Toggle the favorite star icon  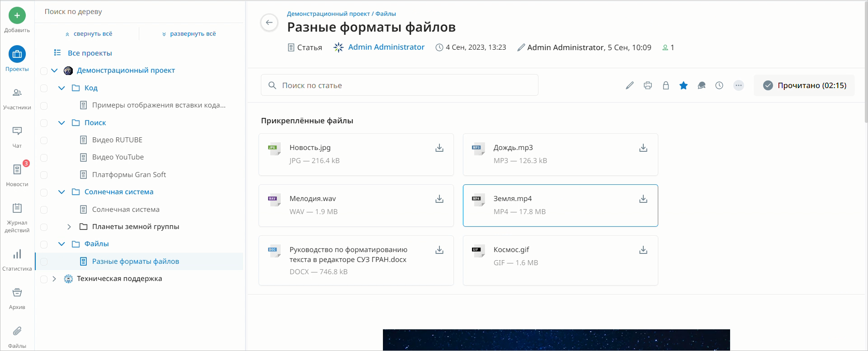coord(684,85)
